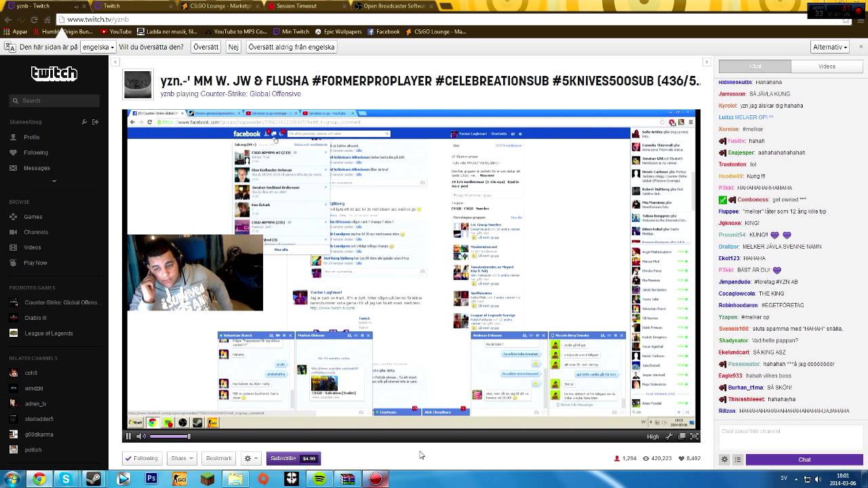Click the Översätt translate button
Screen dimensions: 868x488
(205, 47)
